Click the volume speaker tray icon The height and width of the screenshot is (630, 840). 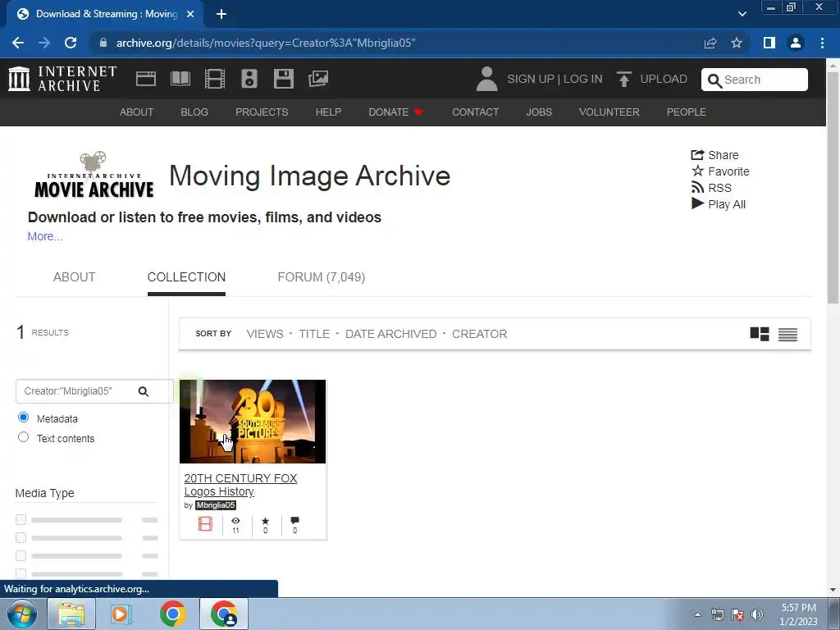pos(756,614)
